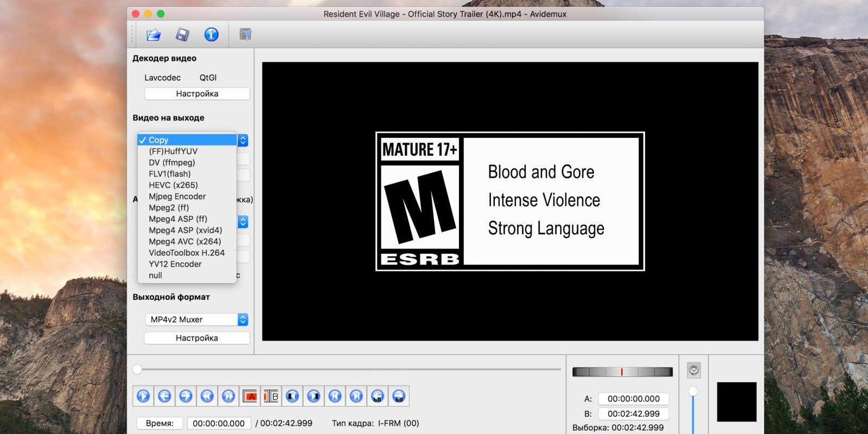Viewport: 868px width, 434px height.
Task: Click the video output Copy dropdown arrow
Action: pyautogui.click(x=243, y=140)
